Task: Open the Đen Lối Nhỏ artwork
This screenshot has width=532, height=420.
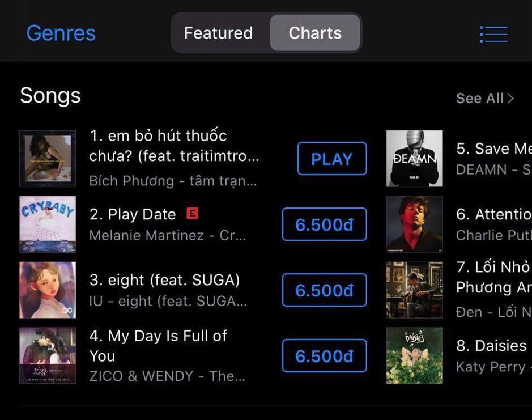Action: coord(414,290)
